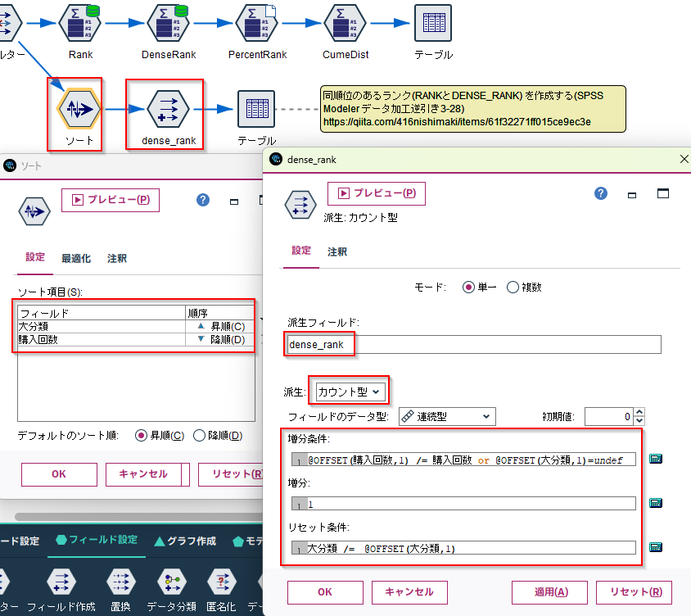This screenshot has width=691, height=616.
Task: Click キャンセル in dense_rank dialog
Action: [409, 592]
